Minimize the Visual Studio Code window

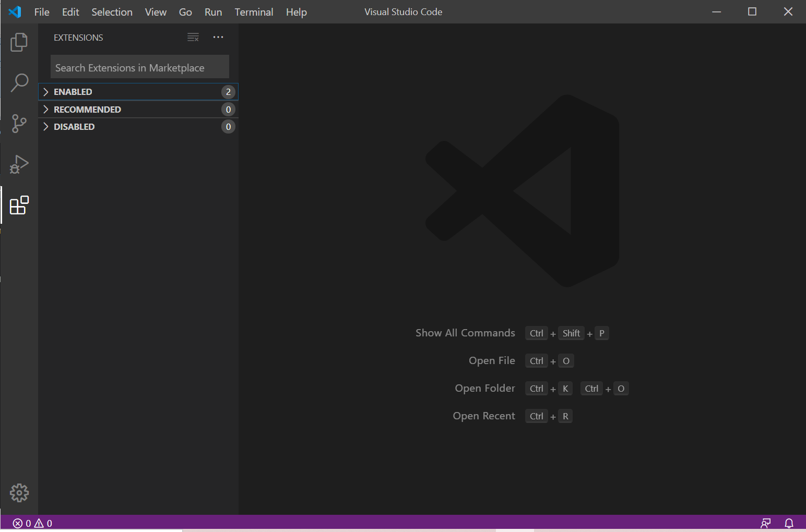point(717,11)
